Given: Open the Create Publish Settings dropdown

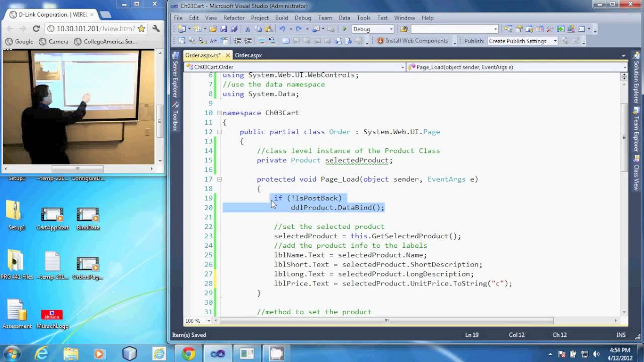Looking at the screenshot, I should coord(555,41).
